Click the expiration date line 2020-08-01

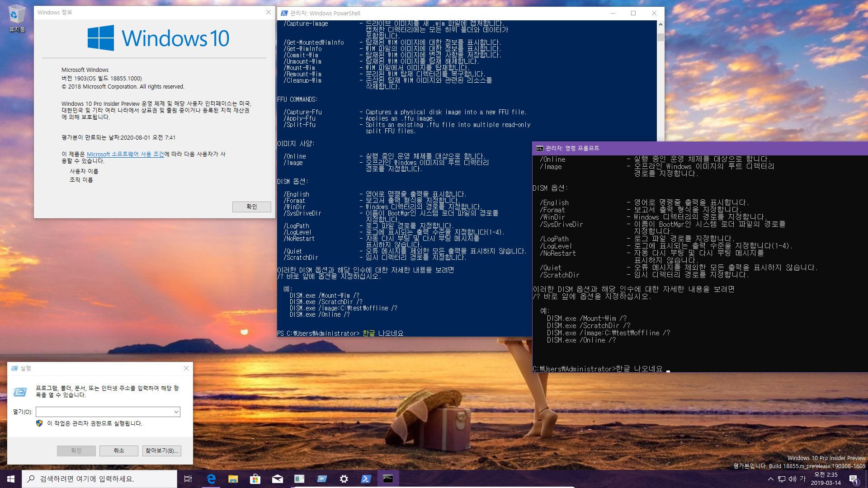click(118, 137)
